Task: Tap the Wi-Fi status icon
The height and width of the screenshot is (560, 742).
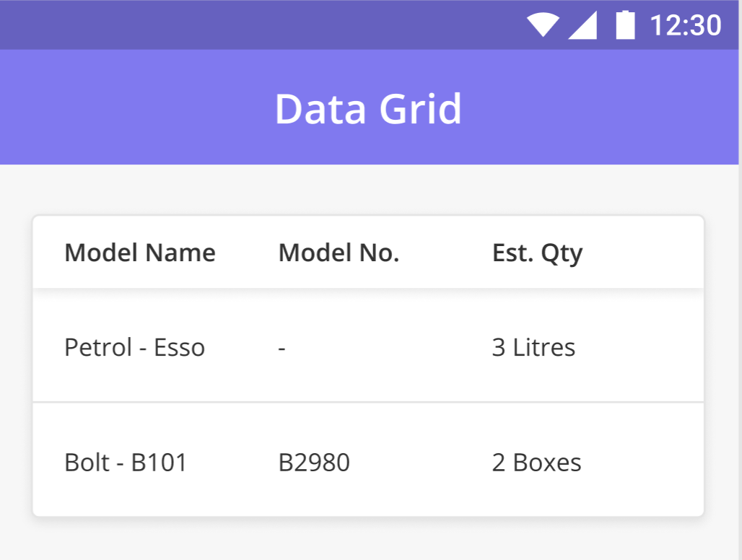Action: (543, 25)
